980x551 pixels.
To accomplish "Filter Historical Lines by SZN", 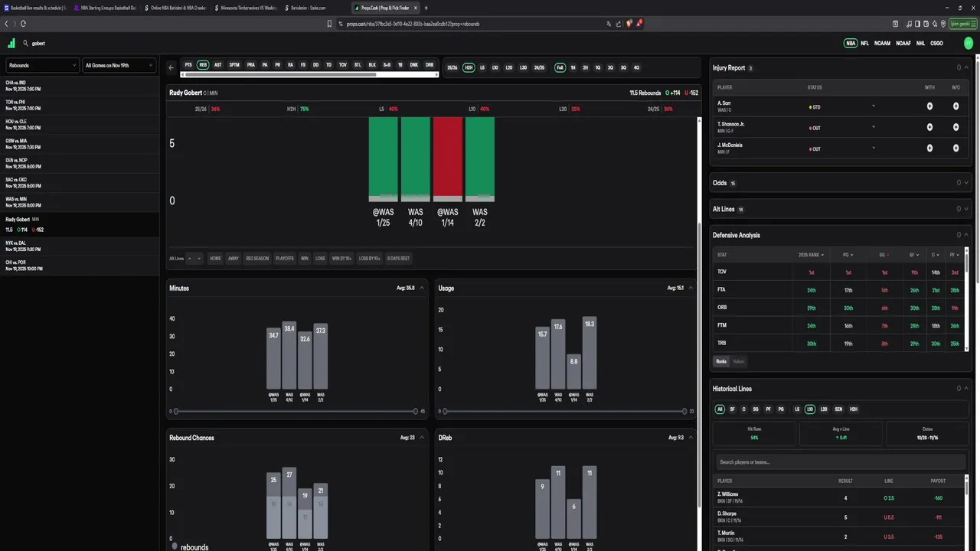I will point(838,409).
